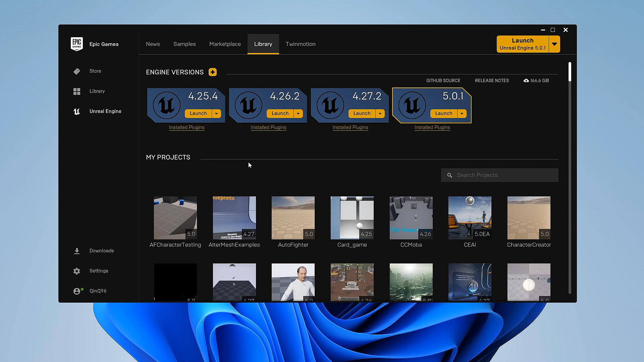Open Settings gear icon
The image size is (644, 362).
(77, 271)
